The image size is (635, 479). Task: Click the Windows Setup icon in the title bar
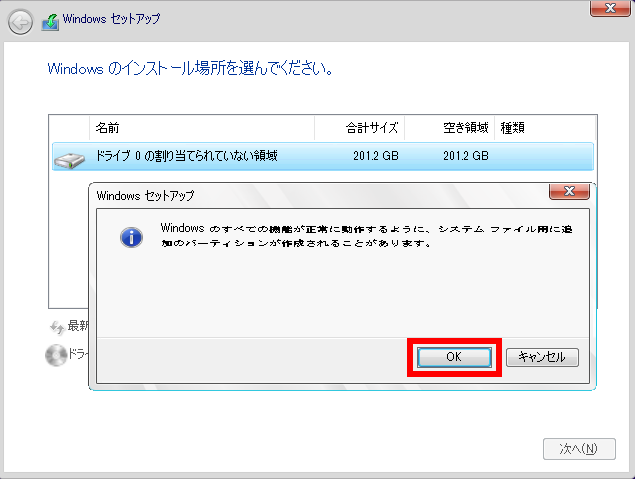pyautogui.click(x=47, y=20)
